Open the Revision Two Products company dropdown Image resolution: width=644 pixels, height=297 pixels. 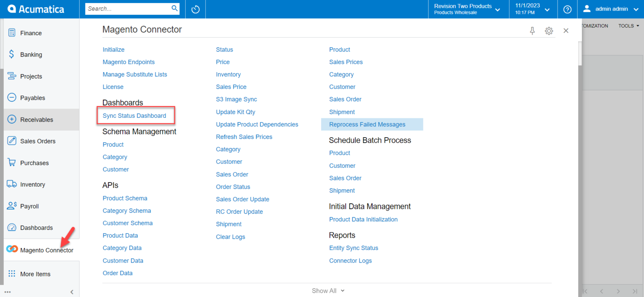click(x=468, y=9)
